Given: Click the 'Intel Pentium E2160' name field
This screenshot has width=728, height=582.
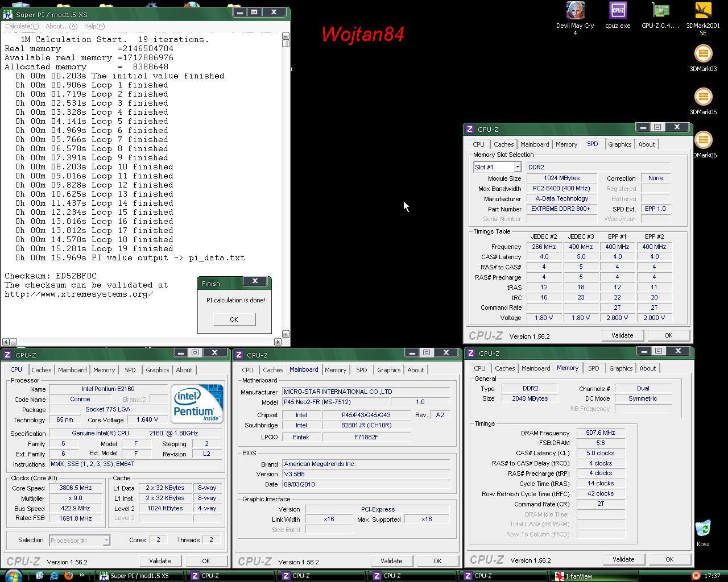Looking at the screenshot, I should coord(108,389).
